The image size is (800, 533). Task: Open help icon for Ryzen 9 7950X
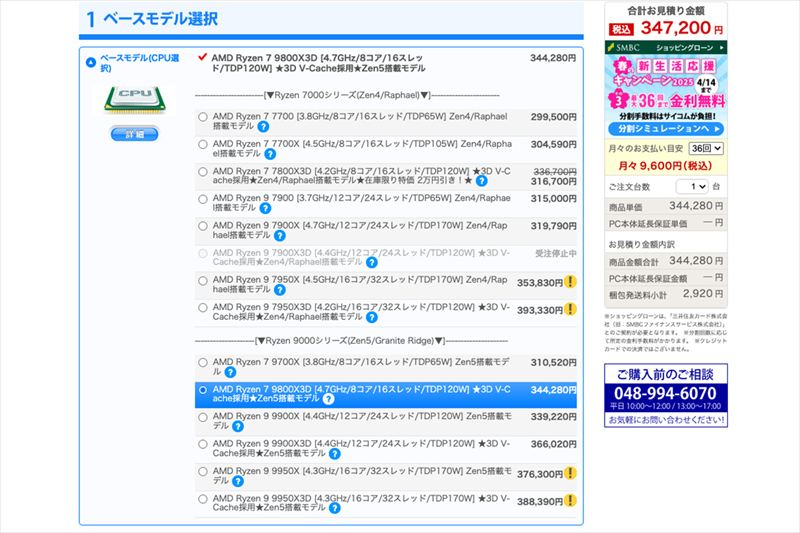(280, 290)
